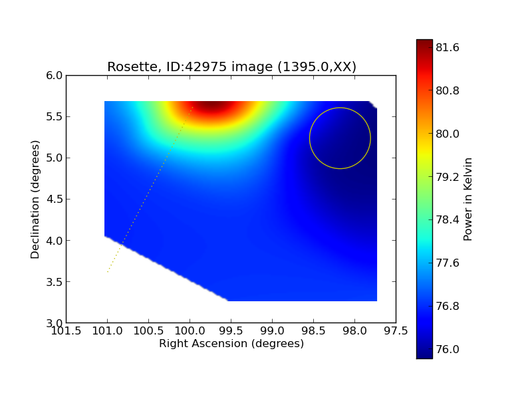Image resolution: width=532 pixels, height=399 pixels.
Task: Click the y-axis tick label 5.5
Action: [x=55, y=117]
